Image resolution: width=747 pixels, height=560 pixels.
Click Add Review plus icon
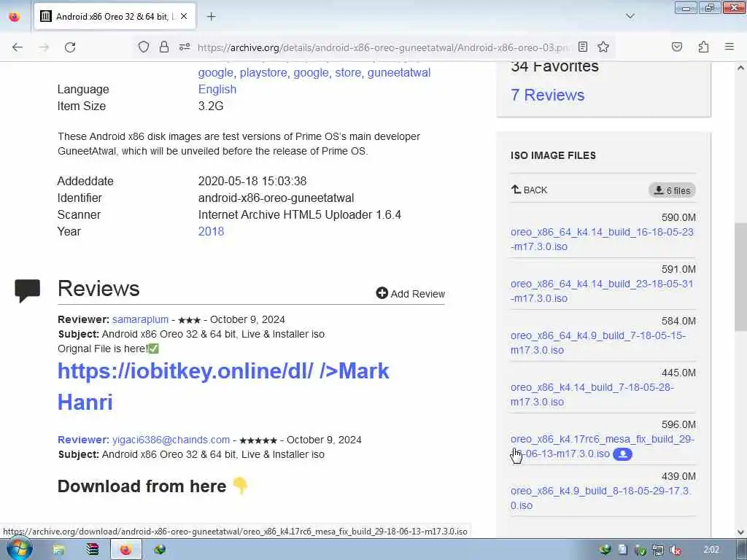(x=382, y=293)
